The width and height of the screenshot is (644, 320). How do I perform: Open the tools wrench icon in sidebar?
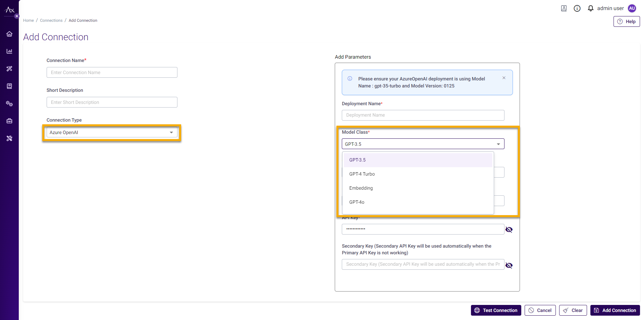point(9,138)
